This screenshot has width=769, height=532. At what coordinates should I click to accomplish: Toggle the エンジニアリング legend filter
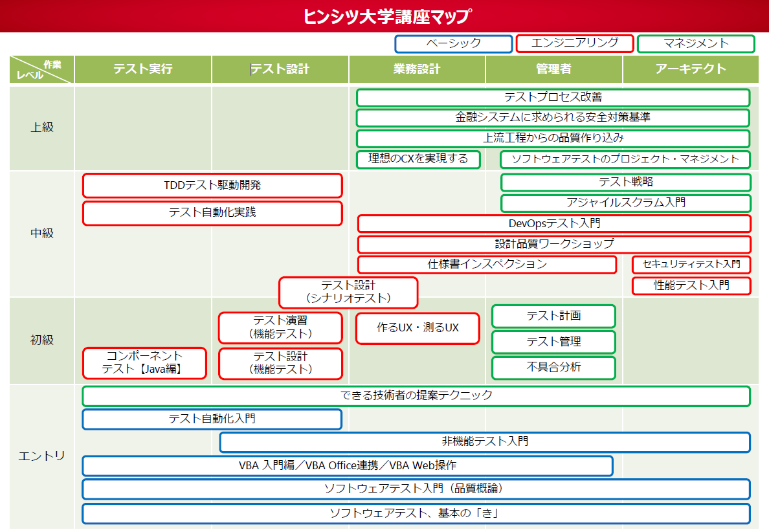click(x=574, y=43)
